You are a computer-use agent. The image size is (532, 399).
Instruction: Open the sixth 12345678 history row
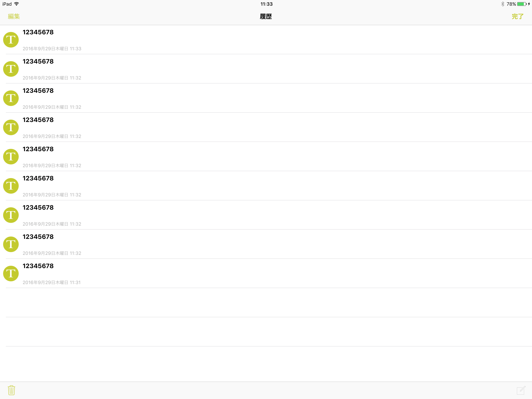(266, 186)
